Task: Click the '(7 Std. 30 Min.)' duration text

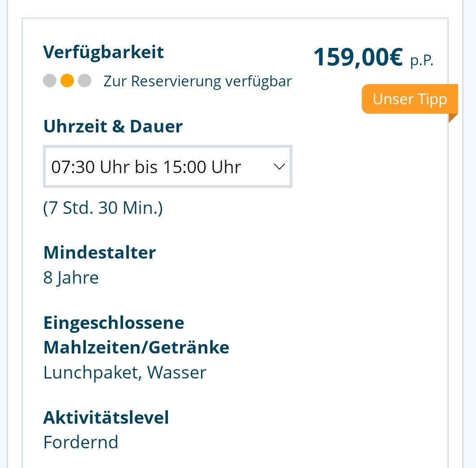Action: pyautogui.click(x=103, y=208)
